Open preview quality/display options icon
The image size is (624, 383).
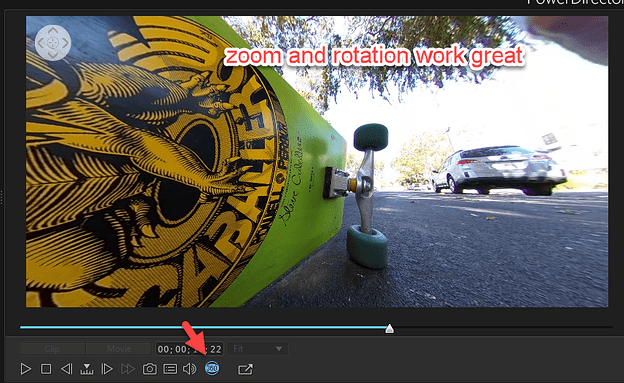coord(170,369)
